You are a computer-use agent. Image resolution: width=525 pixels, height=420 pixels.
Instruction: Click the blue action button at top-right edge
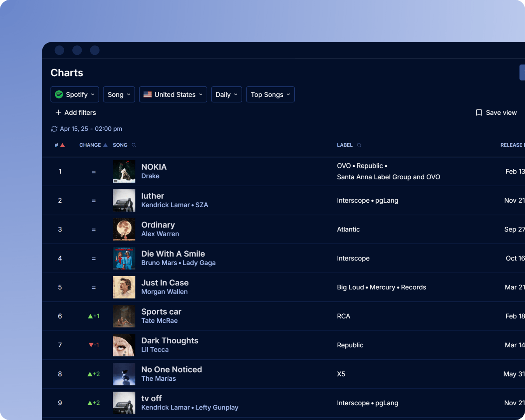tap(522, 72)
